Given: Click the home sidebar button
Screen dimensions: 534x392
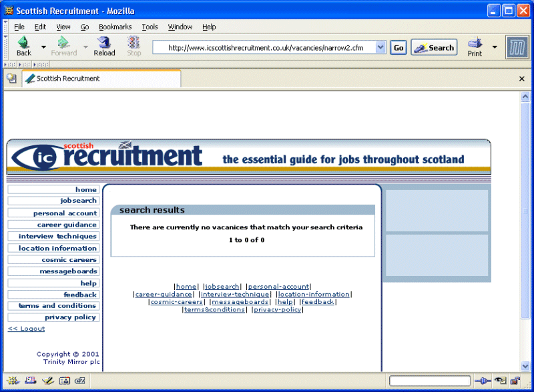Looking at the screenshot, I should click(53, 189).
